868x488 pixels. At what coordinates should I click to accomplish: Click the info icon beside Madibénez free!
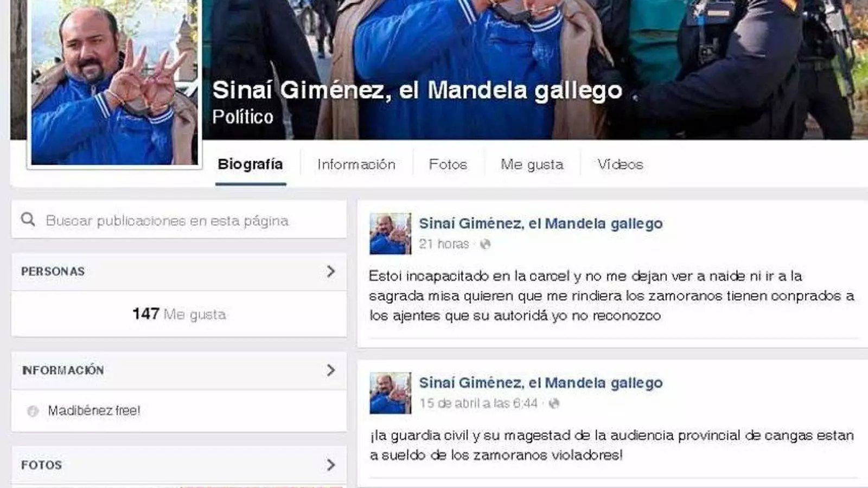[x=33, y=411]
